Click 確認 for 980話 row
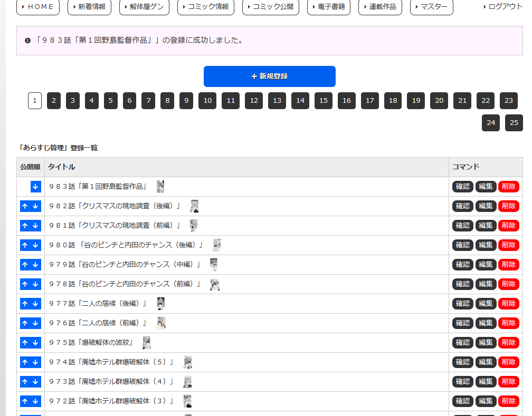 pyautogui.click(x=463, y=245)
